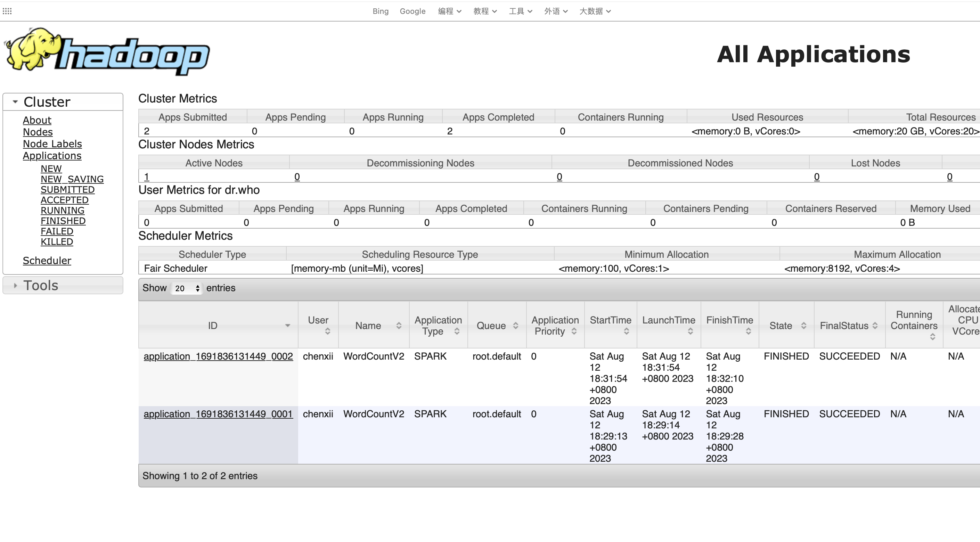Viewport: 980px width, 542px height.
Task: Select the Minimum Allocation value
Action: click(614, 269)
